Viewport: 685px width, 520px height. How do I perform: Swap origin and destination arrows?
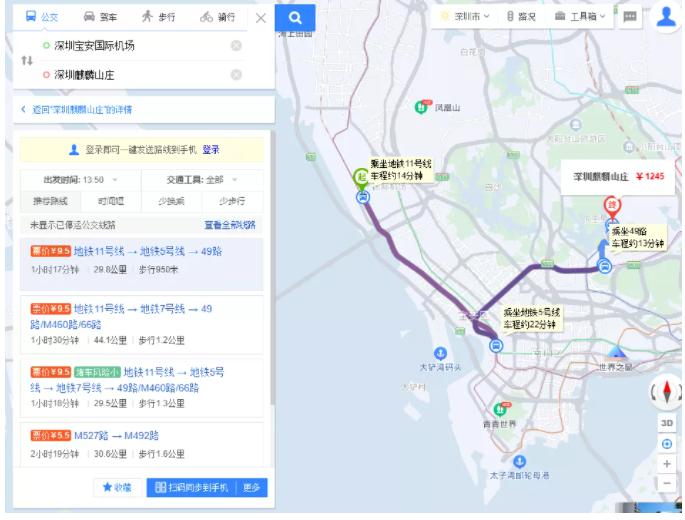[x=27, y=60]
